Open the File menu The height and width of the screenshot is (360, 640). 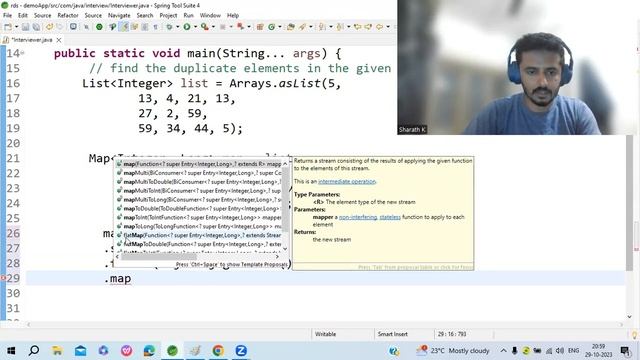pyautogui.click(x=7, y=16)
